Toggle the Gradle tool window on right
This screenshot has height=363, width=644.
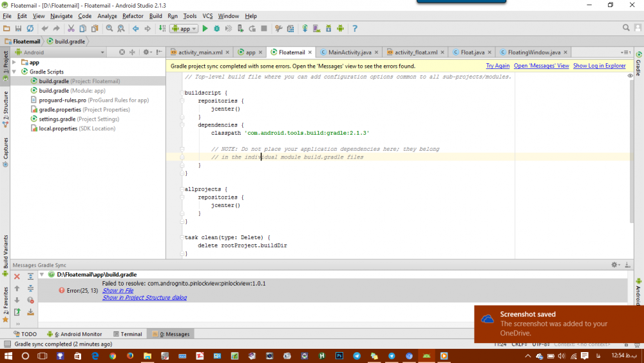(638, 63)
